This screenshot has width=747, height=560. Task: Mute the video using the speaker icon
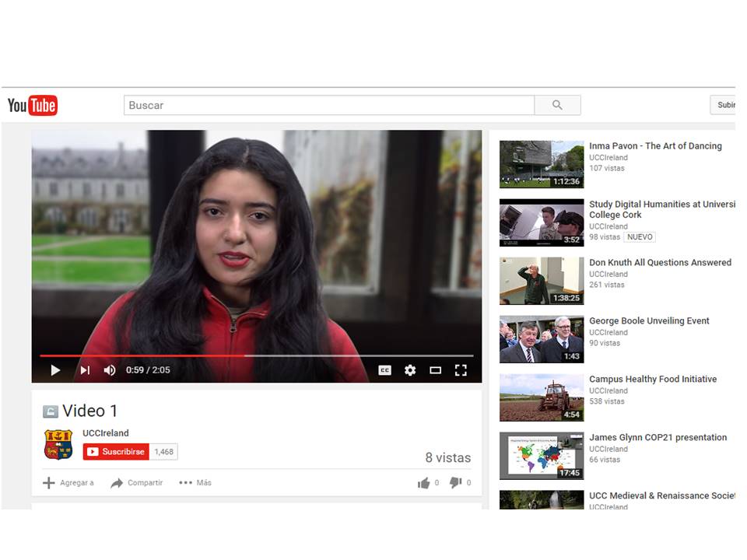point(110,370)
